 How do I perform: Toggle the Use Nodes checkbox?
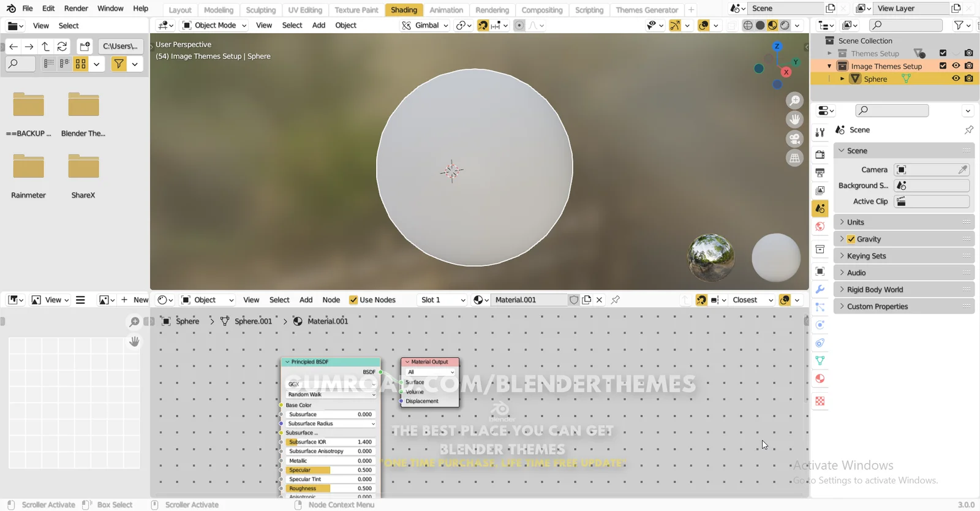[353, 300]
